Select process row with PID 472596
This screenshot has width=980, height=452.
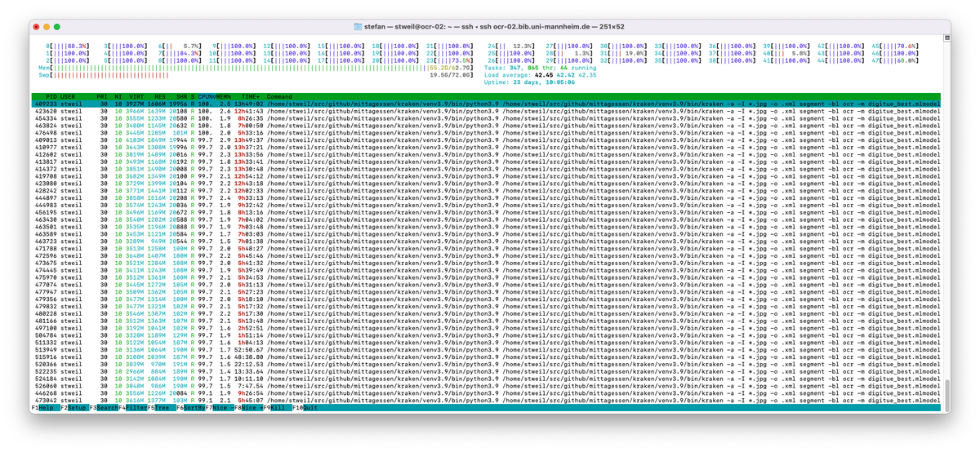click(485, 256)
